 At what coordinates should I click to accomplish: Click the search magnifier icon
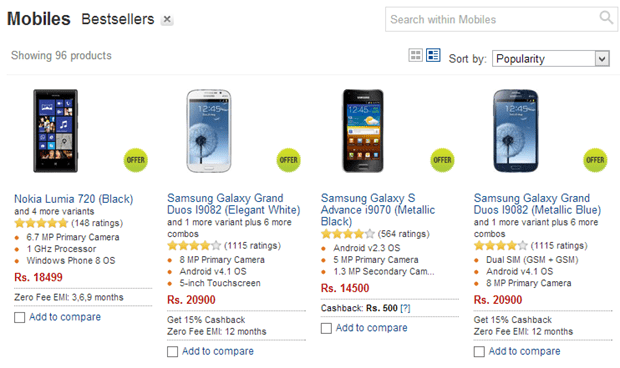[x=606, y=18]
